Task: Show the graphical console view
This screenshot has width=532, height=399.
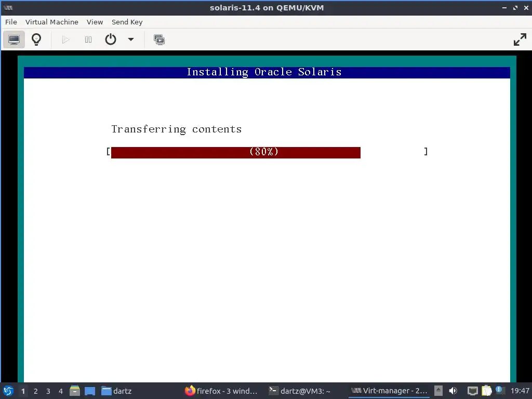Action: coord(14,39)
